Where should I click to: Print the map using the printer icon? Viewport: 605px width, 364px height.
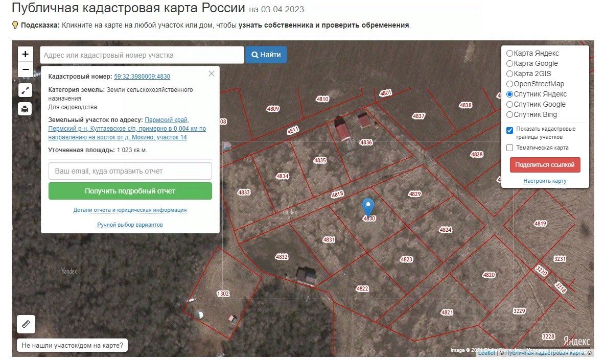point(25,109)
